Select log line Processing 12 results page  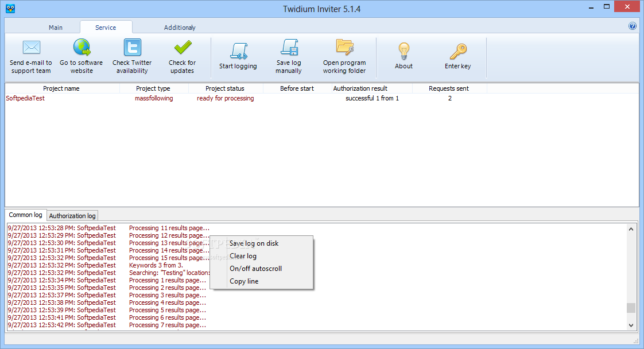point(108,235)
